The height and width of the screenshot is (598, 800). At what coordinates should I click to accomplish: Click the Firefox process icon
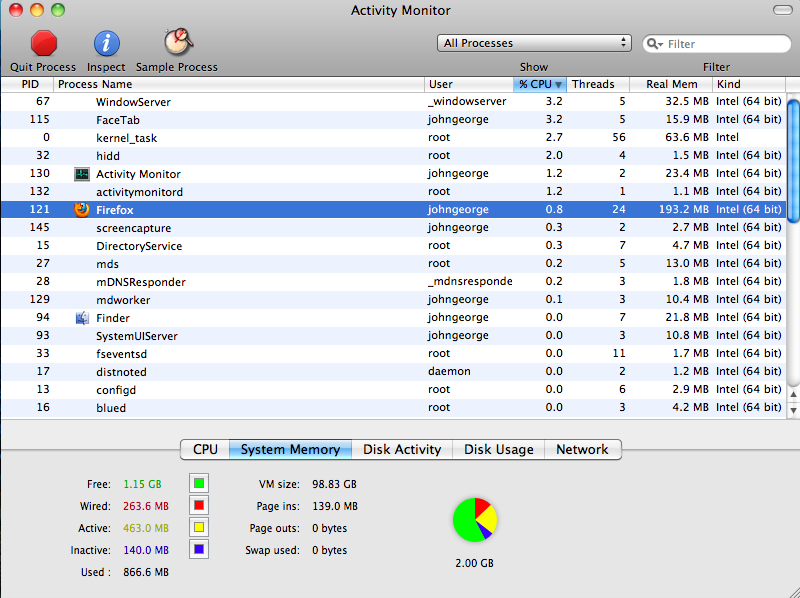[x=82, y=209]
